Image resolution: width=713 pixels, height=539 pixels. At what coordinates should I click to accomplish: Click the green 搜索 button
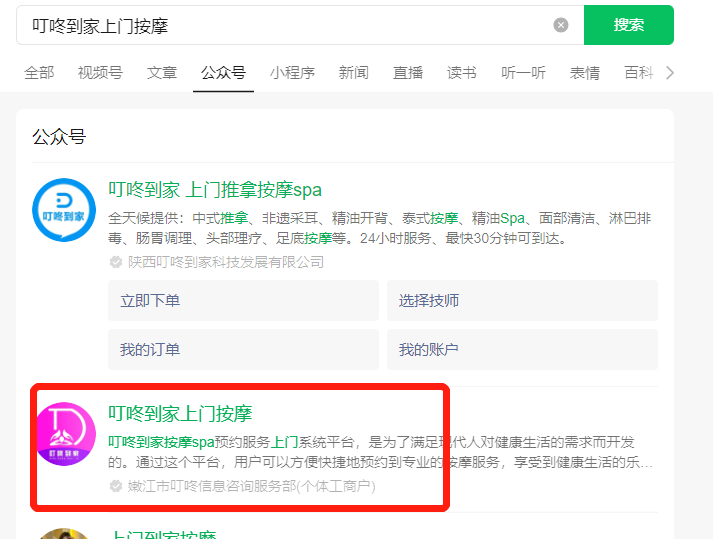click(x=628, y=25)
